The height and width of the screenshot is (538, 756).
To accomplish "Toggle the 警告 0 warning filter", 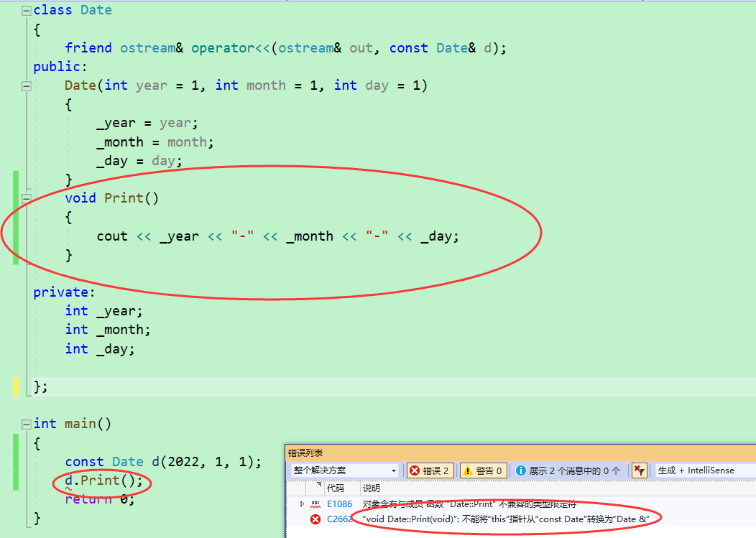I will click(484, 470).
